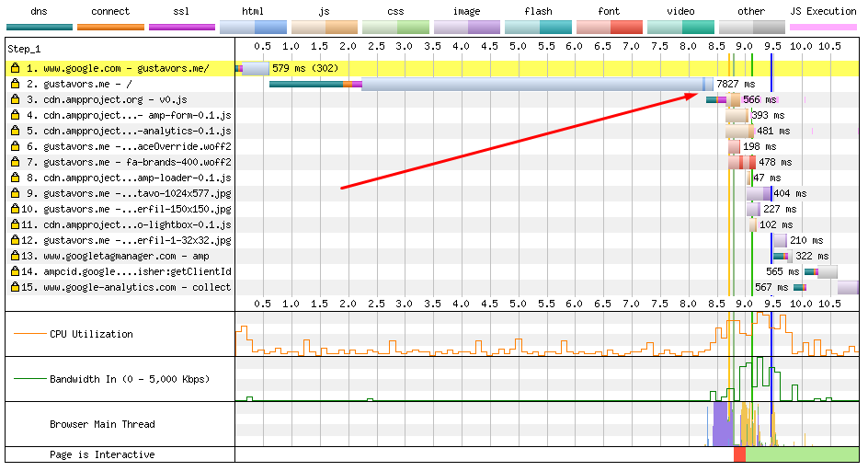
Task: Click the flash legend color swatch
Action: pos(538,28)
